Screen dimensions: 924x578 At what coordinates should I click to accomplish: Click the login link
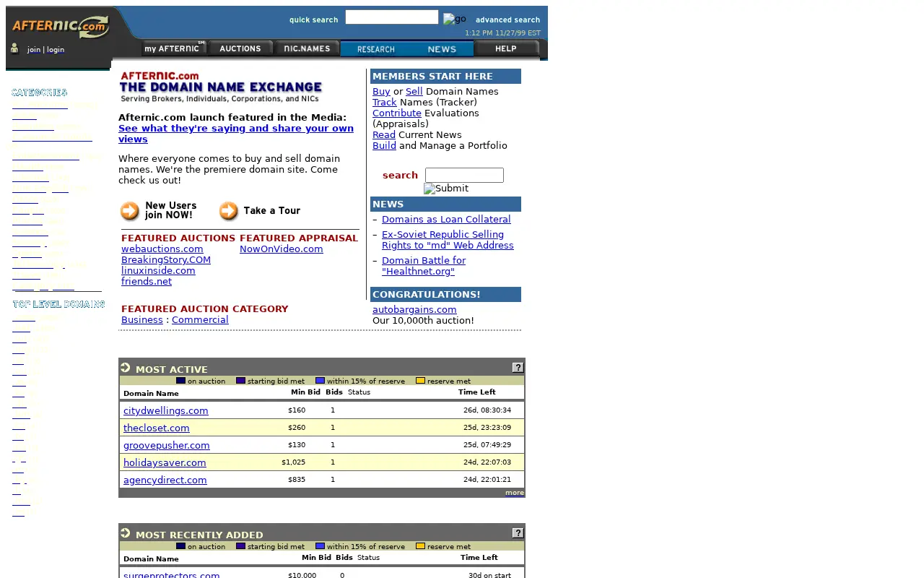56,50
